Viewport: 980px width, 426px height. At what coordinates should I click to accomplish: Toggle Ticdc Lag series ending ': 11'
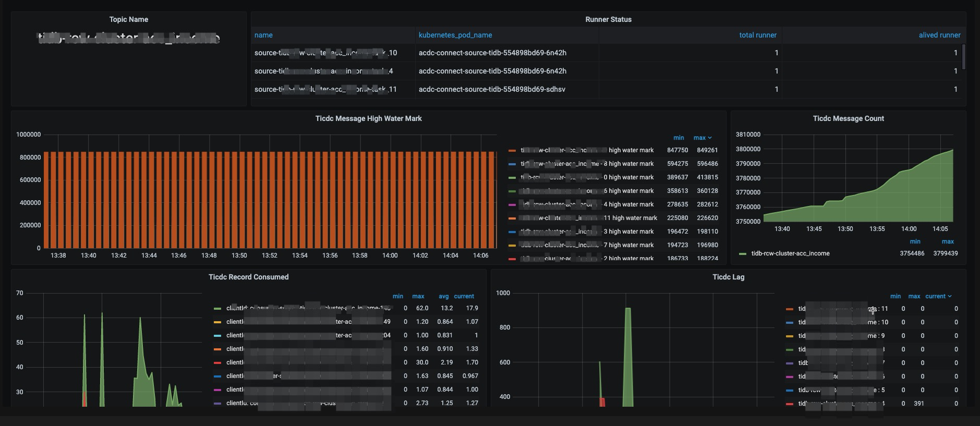[843, 309]
